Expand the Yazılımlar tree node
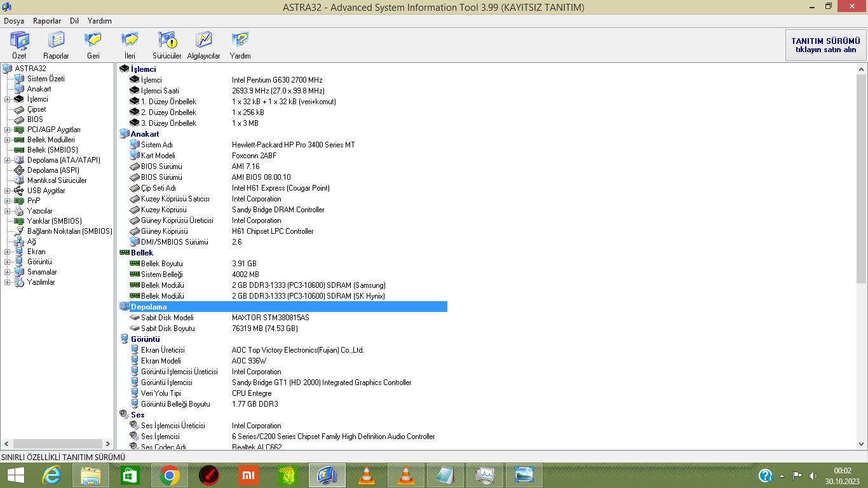The height and width of the screenshot is (488, 868). point(7,282)
